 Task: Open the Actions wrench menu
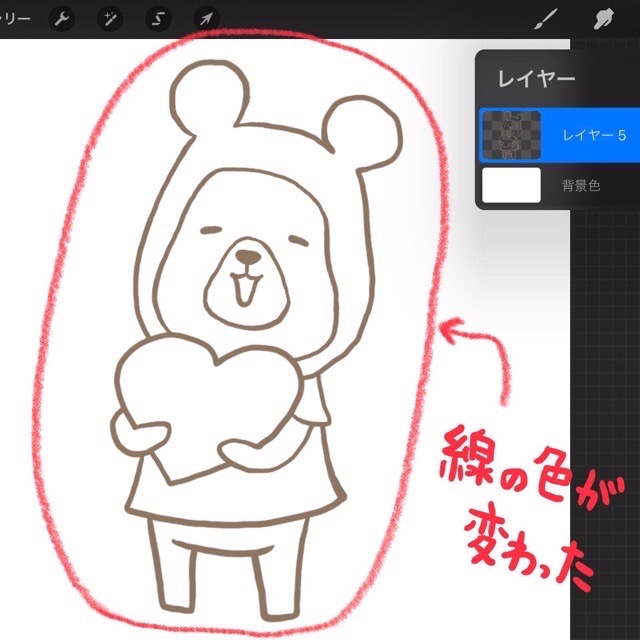click(62, 19)
